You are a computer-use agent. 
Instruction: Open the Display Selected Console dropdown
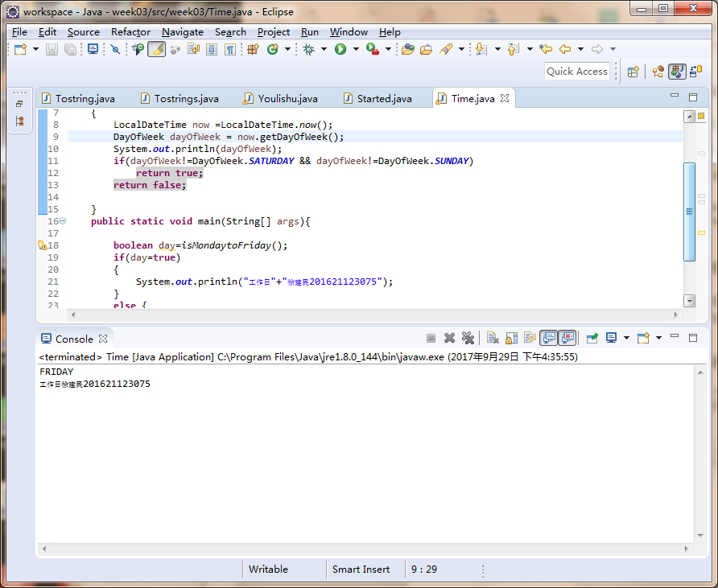[x=626, y=338]
